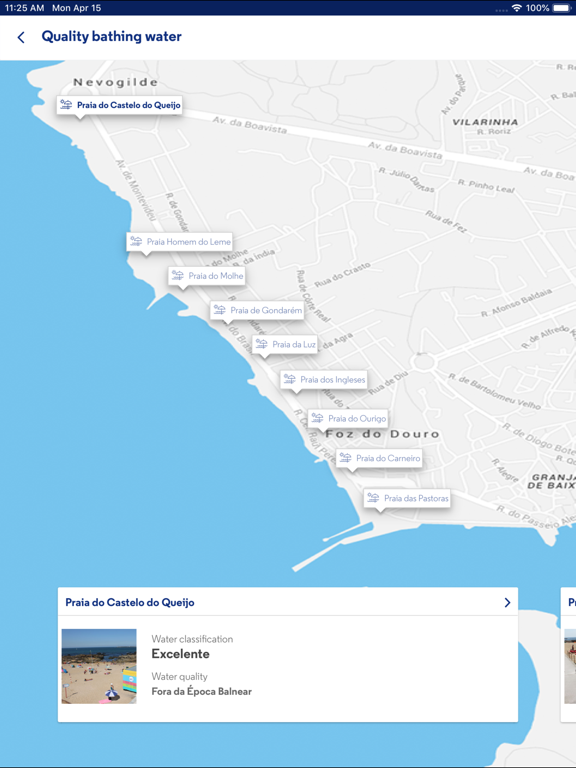576x768 pixels.
Task: Tap the Praia das Pastoras label text
Action: point(416,498)
